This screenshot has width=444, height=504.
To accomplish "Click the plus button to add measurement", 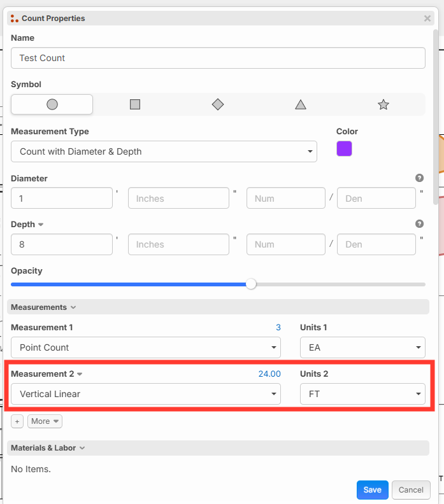I will tap(17, 421).
